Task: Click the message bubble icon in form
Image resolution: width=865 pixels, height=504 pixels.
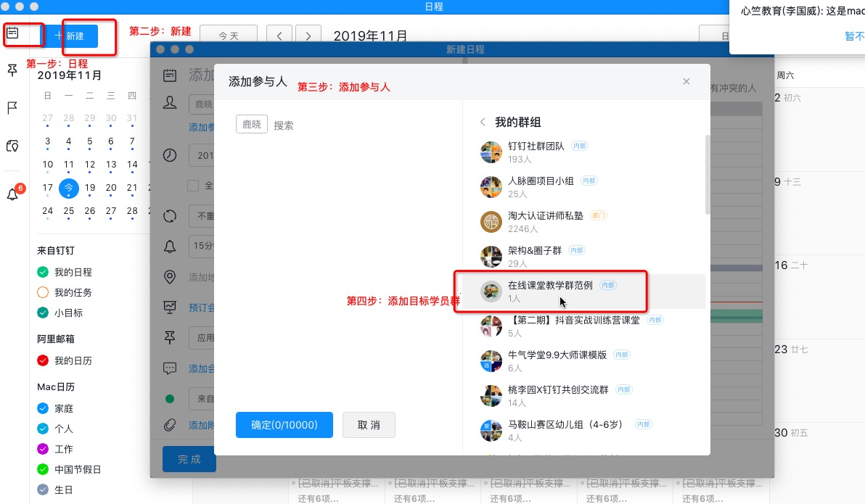Action: pyautogui.click(x=170, y=368)
